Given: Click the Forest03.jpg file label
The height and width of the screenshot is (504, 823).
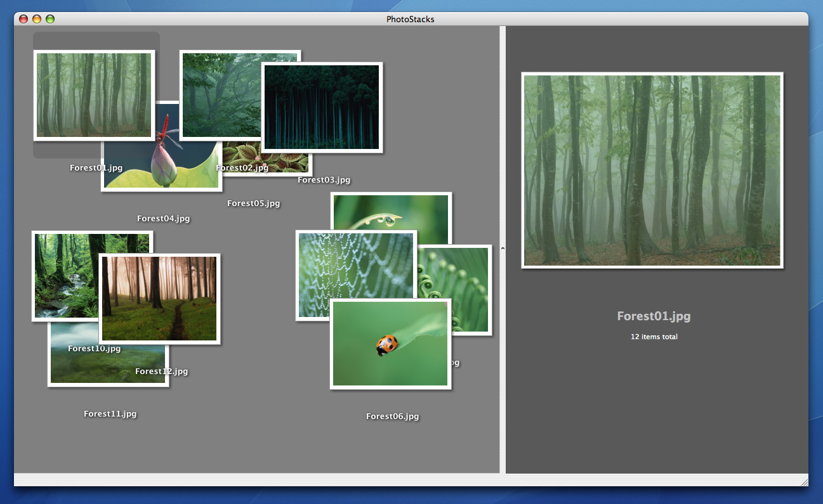Looking at the screenshot, I should [324, 180].
